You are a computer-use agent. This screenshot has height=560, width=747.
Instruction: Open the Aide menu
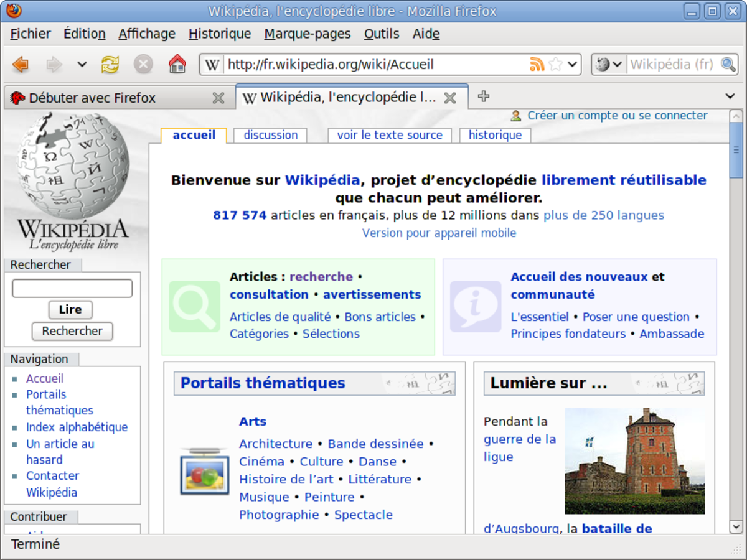point(426,34)
